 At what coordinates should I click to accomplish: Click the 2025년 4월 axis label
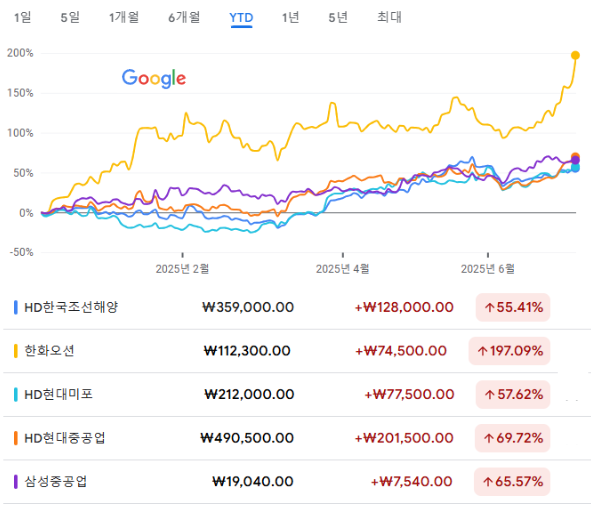click(343, 269)
